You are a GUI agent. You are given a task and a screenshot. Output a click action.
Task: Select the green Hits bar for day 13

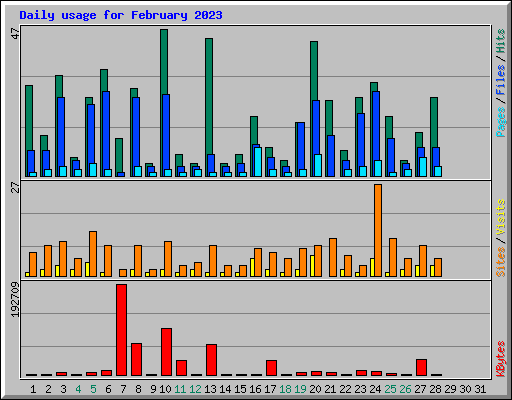[209, 96]
